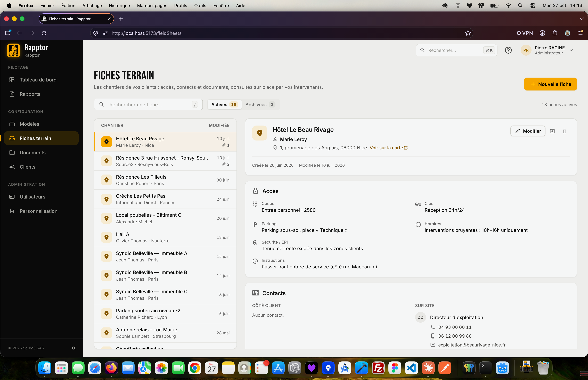Delete the Hôtel Le Beau Rivage sheet
This screenshot has width=588, height=380.
(x=564, y=131)
